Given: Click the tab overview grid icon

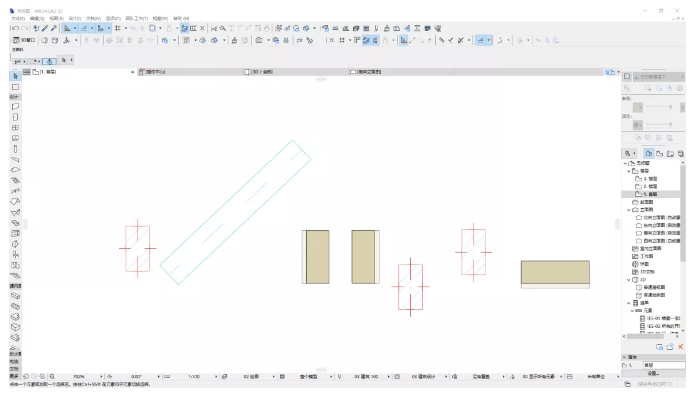Looking at the screenshot, I should 27,72.
